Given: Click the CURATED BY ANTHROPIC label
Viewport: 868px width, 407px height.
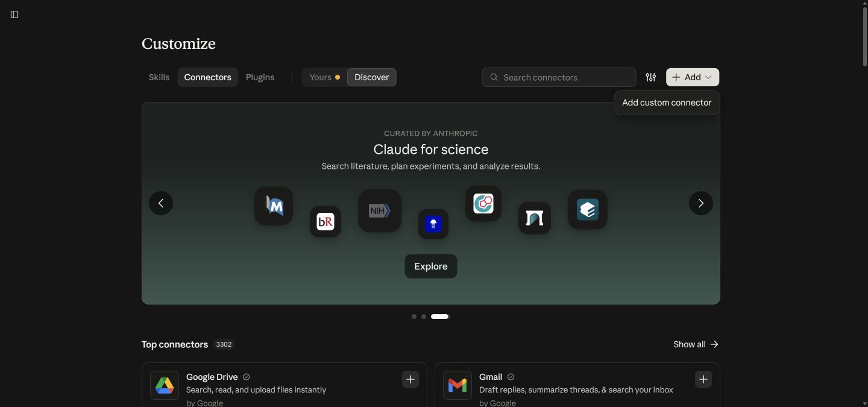Looking at the screenshot, I should coord(431,133).
